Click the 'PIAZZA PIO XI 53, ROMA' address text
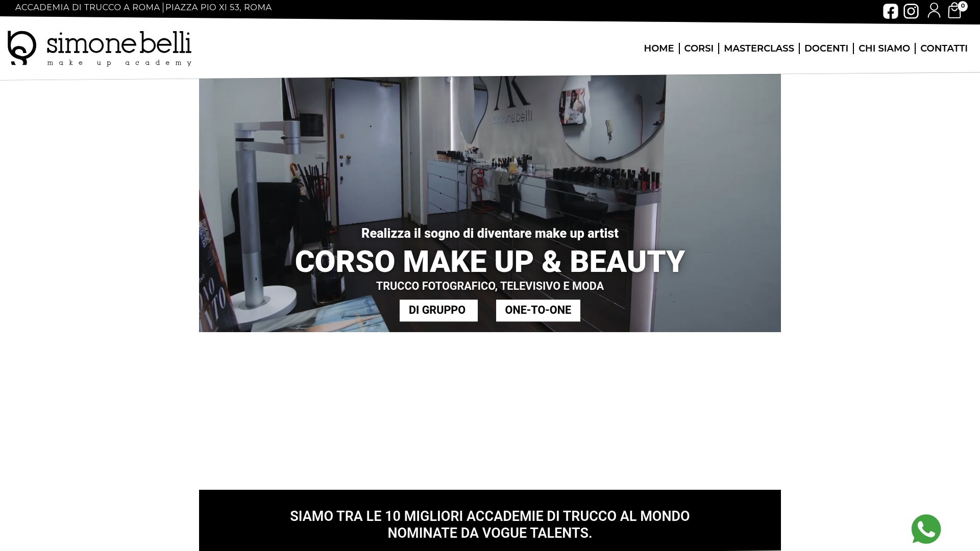The image size is (980, 551). (x=218, y=8)
